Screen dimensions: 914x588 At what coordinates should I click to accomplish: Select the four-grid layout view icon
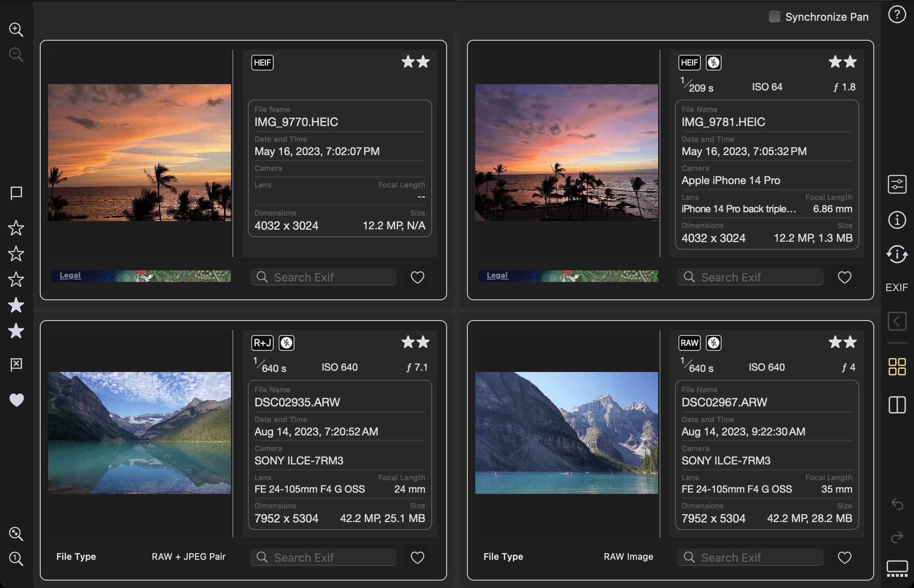tap(897, 367)
